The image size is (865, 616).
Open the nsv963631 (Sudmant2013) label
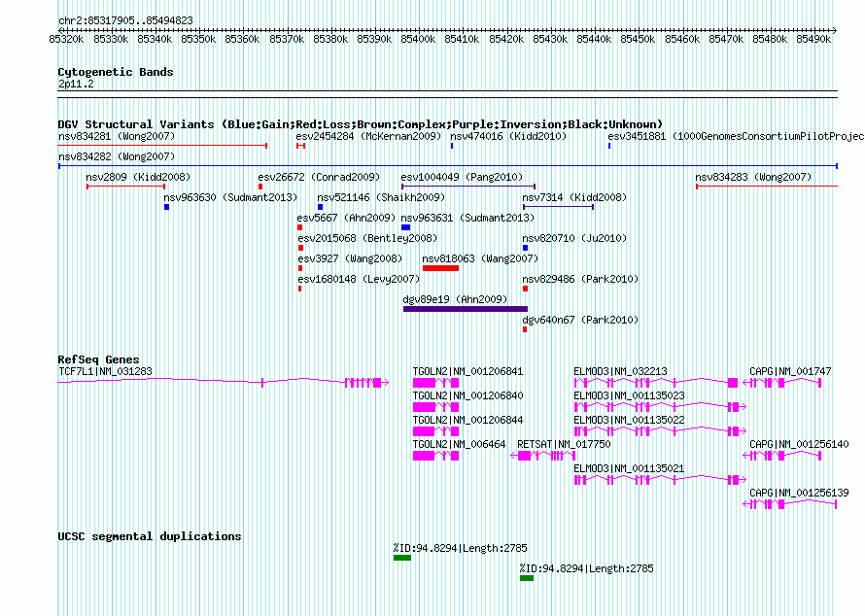[x=467, y=218]
